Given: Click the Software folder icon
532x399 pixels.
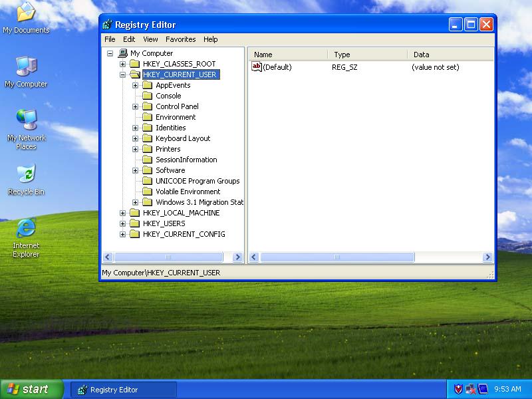Looking at the screenshot, I should click(147, 170).
